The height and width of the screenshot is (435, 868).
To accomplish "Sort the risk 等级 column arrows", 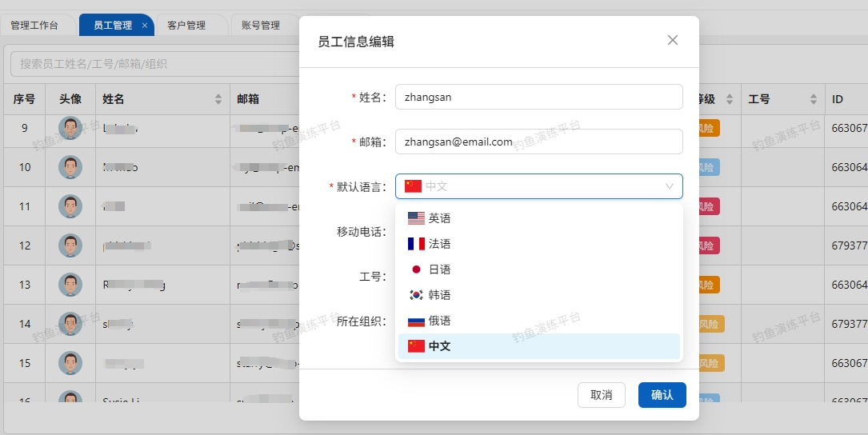I will (x=730, y=100).
